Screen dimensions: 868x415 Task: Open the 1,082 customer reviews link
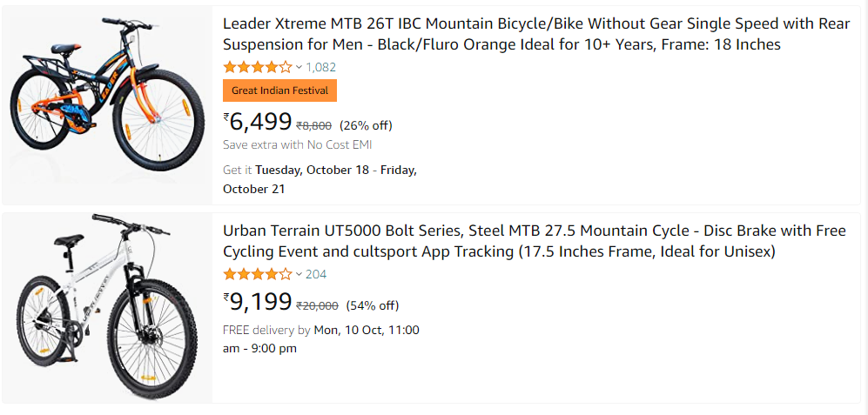pos(320,67)
